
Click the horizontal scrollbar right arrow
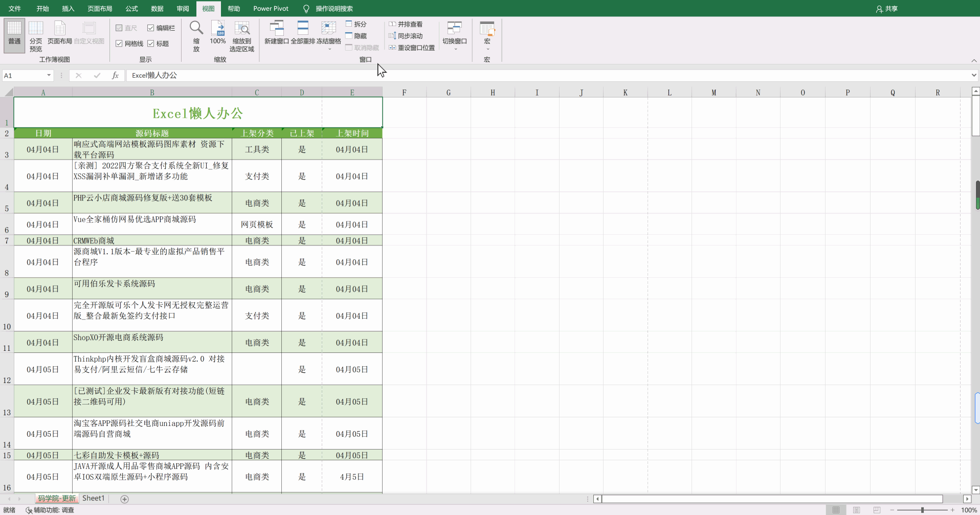pyautogui.click(x=967, y=499)
